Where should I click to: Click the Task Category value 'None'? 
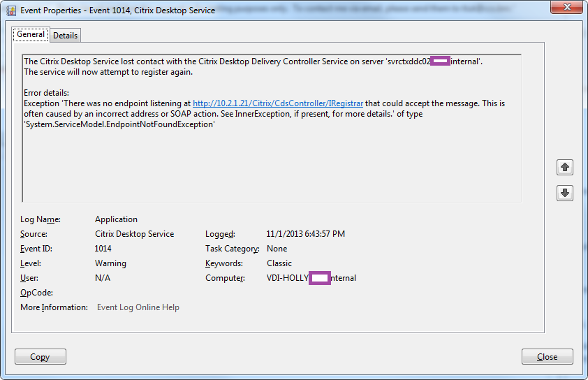coord(277,249)
